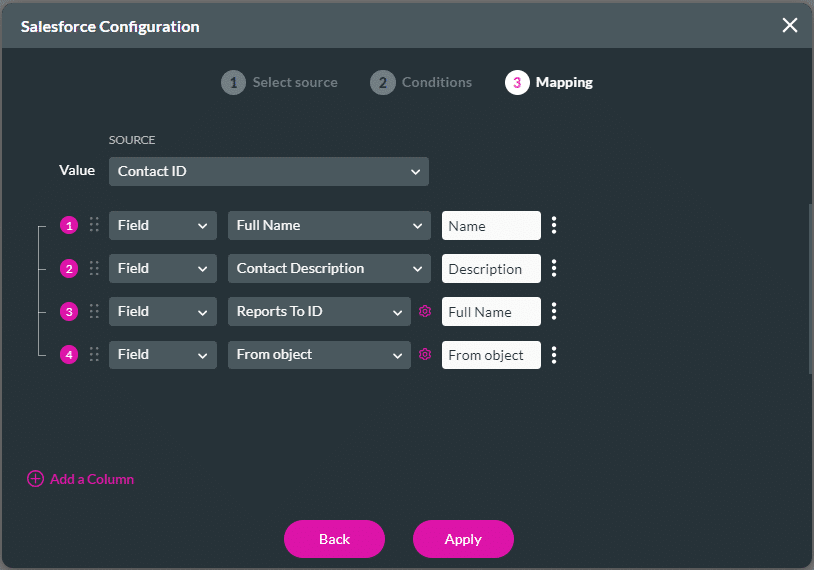Click the Full Name column label input
Image resolution: width=814 pixels, height=570 pixels.
[x=491, y=311]
